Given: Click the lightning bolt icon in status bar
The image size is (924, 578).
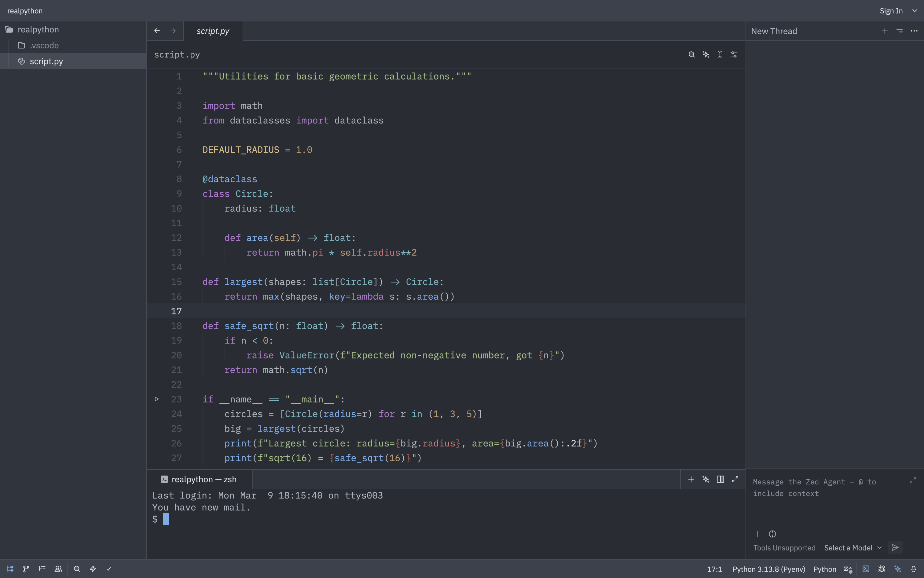Looking at the screenshot, I should (93, 569).
